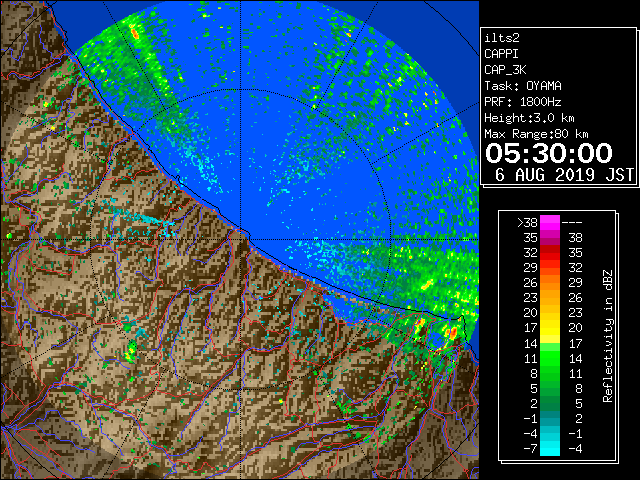Viewport: 640px width, 480px height.
Task: Select the teal -1 to 2 dBZ band
Action: tap(550, 418)
